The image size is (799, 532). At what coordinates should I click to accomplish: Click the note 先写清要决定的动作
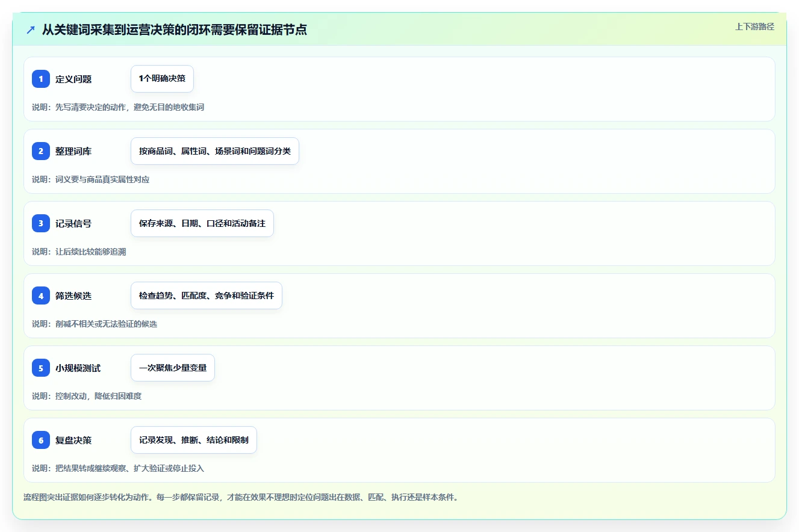coord(118,107)
